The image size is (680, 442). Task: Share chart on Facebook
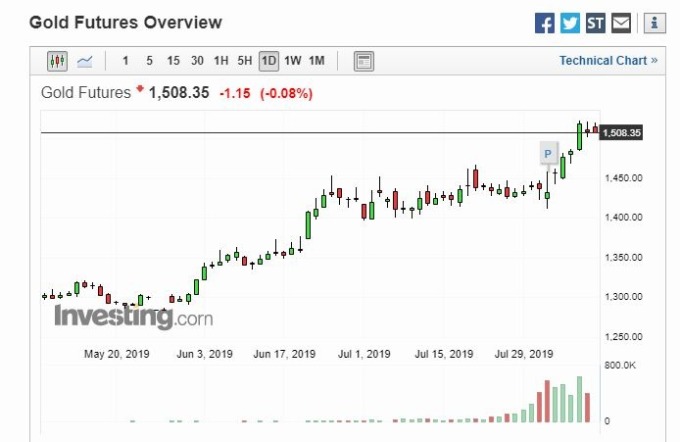click(x=544, y=23)
